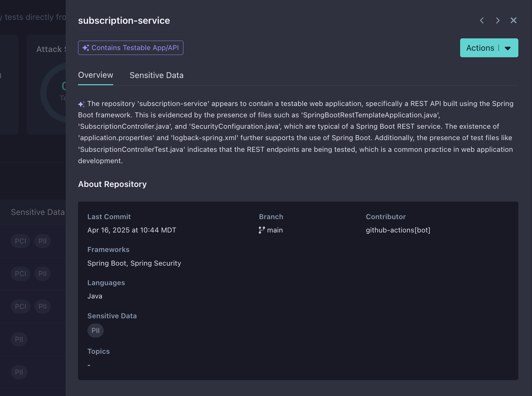
Task: Close the subscription-service detail panel
Action: tap(513, 20)
